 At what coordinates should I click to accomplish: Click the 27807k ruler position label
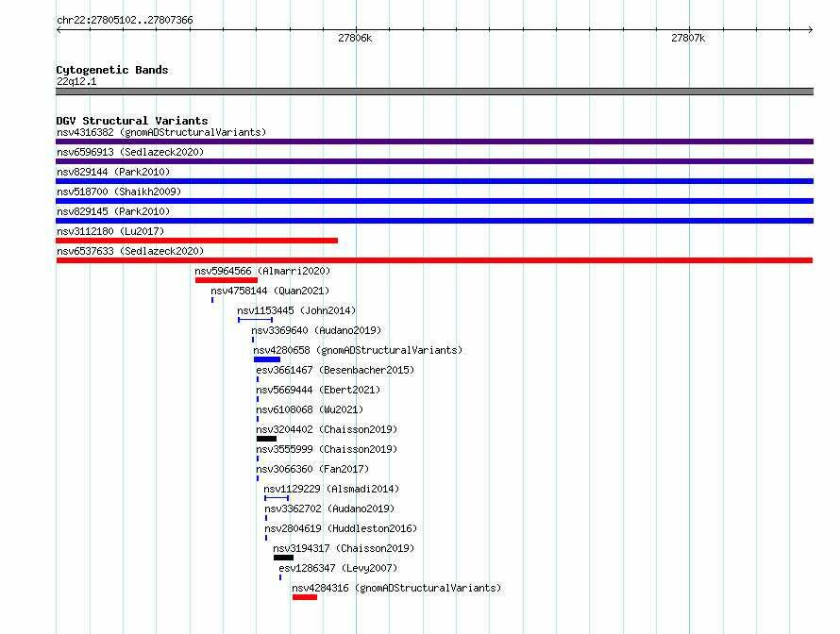[688, 38]
